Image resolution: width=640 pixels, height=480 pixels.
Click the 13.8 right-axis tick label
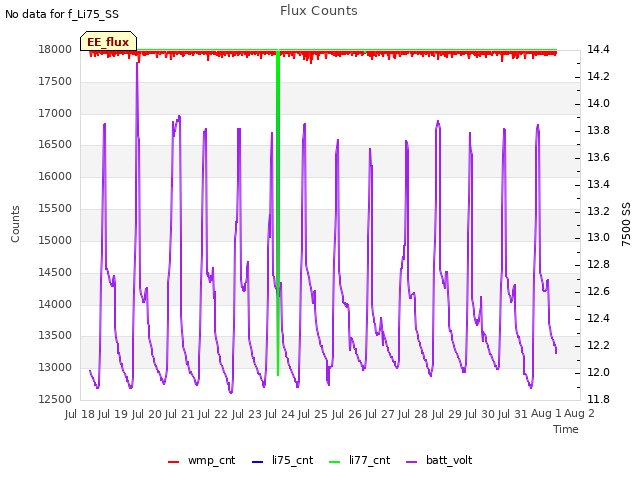(x=598, y=130)
